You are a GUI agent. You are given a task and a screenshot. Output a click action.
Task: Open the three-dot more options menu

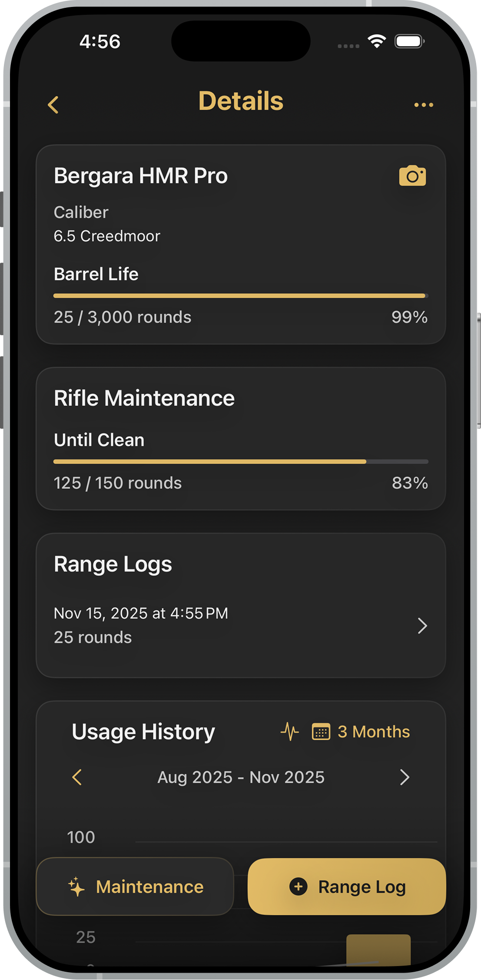[423, 105]
